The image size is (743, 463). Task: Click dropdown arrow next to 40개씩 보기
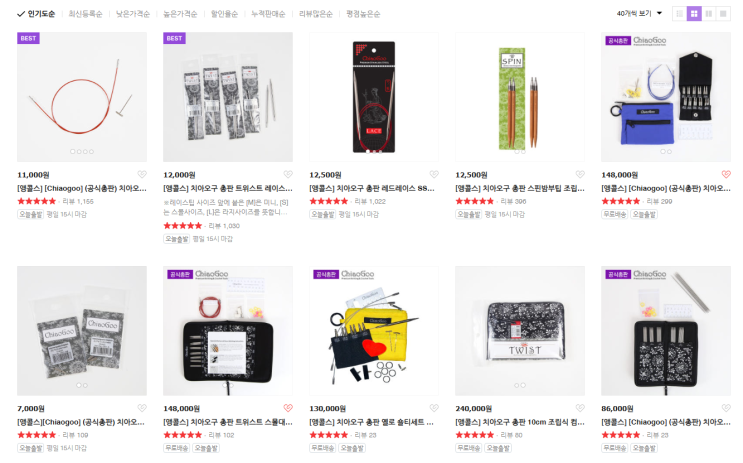(659, 13)
